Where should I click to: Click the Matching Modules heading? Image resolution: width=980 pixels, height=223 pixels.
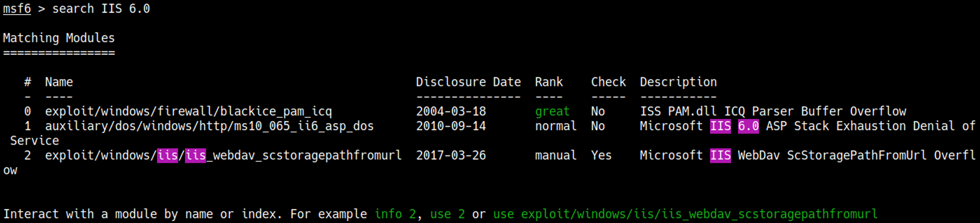pos(59,38)
